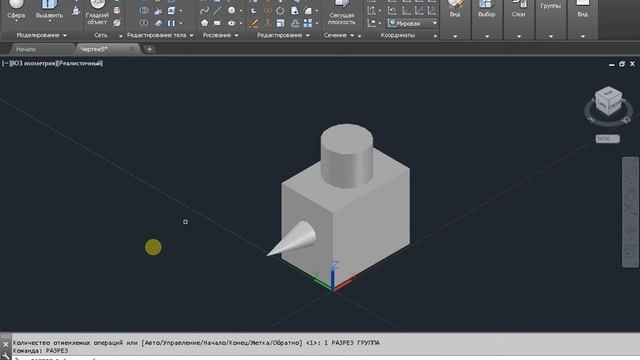Screen dimensions: 640x360
Task: Add a new drawing tab with plus
Action: click(150, 49)
